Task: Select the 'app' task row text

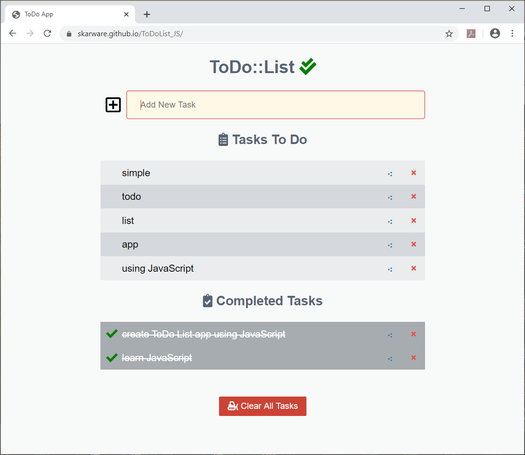Action: (x=130, y=245)
